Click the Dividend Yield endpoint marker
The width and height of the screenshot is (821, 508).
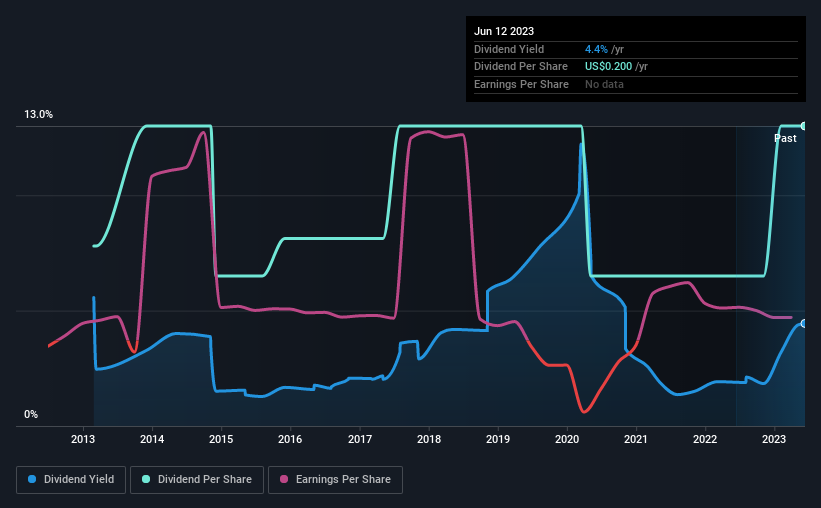(804, 324)
